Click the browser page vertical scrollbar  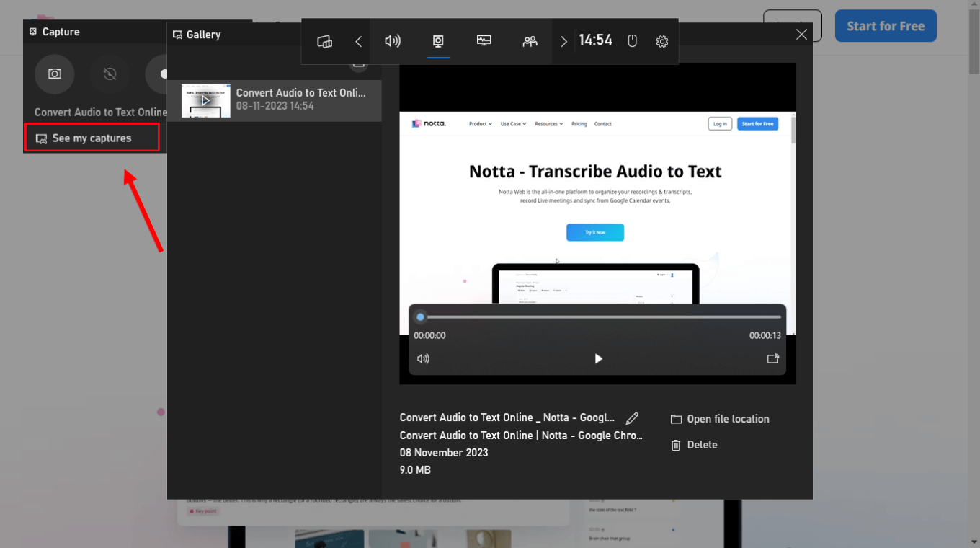(974, 43)
